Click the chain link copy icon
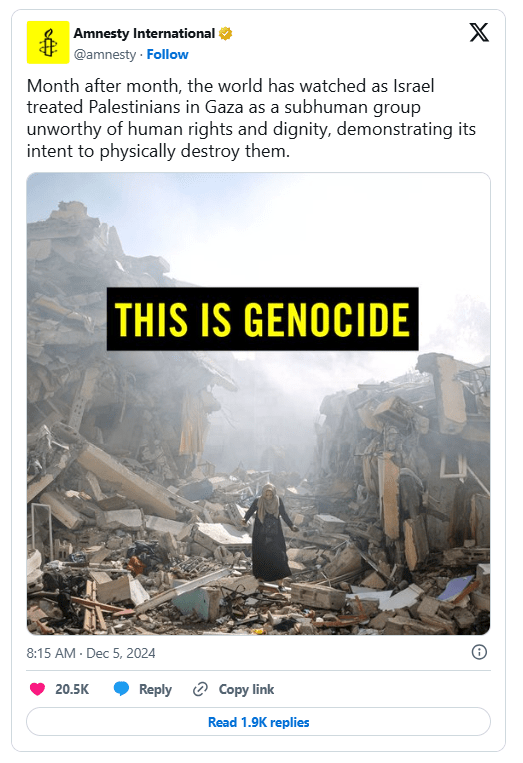The width and height of the screenshot is (523, 763). [200, 689]
